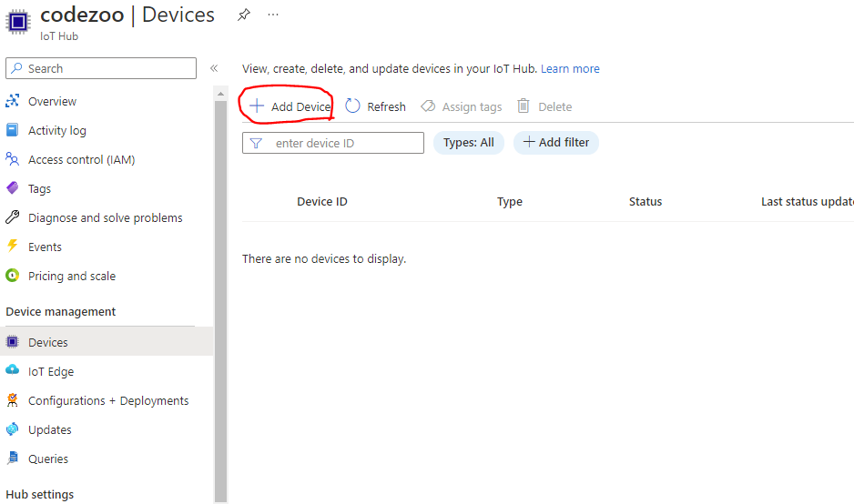Click the Add filter button

(556, 143)
